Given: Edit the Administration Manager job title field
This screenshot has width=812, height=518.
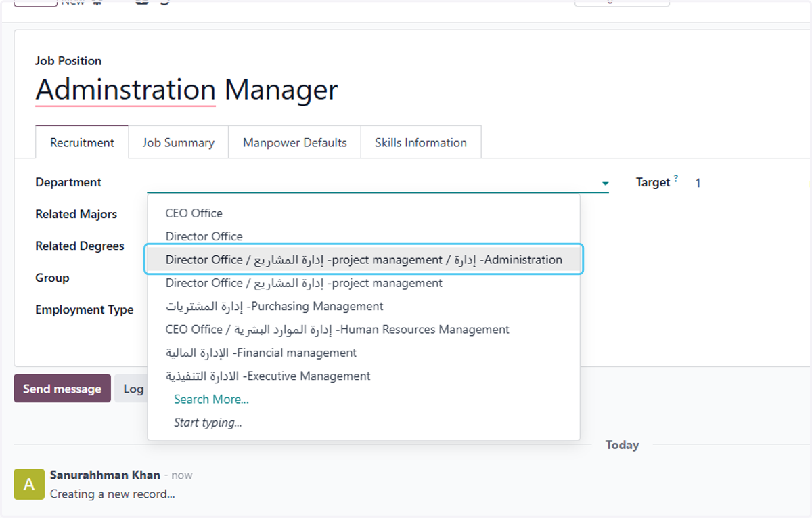Looking at the screenshot, I should 187,89.
